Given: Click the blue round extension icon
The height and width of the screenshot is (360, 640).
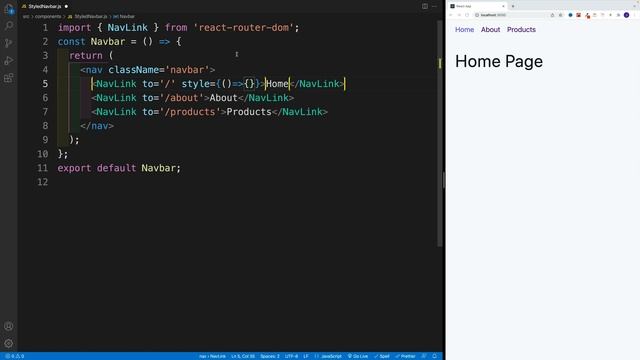Looking at the screenshot, I should (570, 15).
